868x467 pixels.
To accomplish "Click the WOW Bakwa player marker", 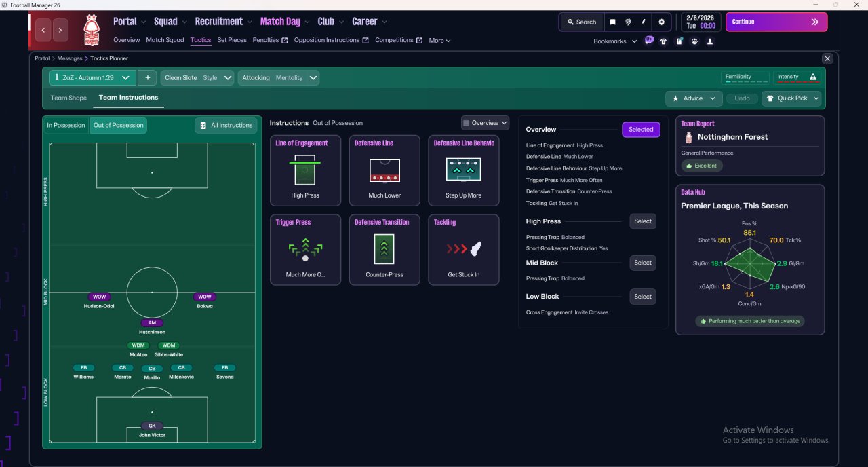I will pos(205,301).
